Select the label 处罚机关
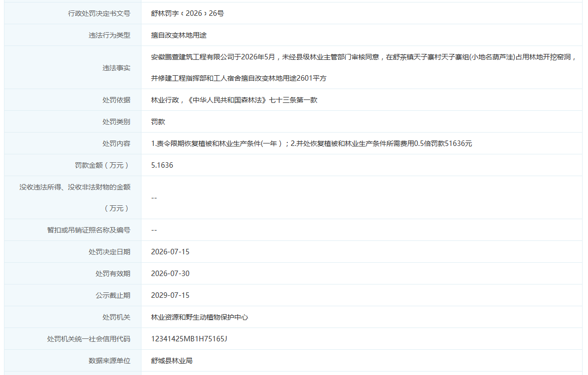The height and width of the screenshot is (375, 588). click(116, 317)
